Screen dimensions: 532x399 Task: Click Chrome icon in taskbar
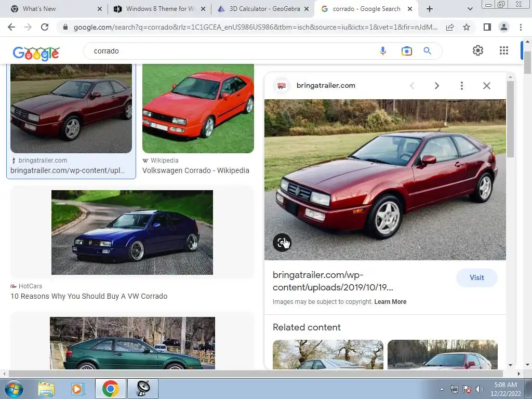click(x=110, y=389)
